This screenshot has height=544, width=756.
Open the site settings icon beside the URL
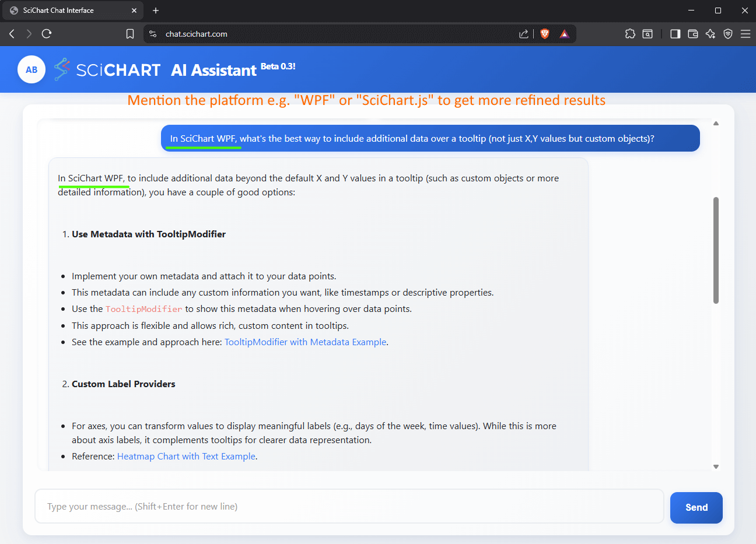coord(153,34)
